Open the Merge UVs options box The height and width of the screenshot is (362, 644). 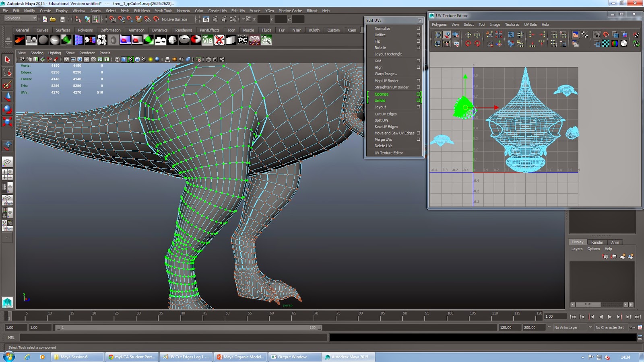click(418, 140)
